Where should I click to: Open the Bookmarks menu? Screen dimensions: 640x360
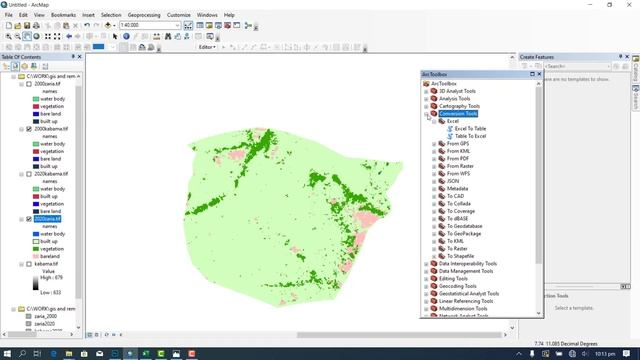click(x=63, y=15)
